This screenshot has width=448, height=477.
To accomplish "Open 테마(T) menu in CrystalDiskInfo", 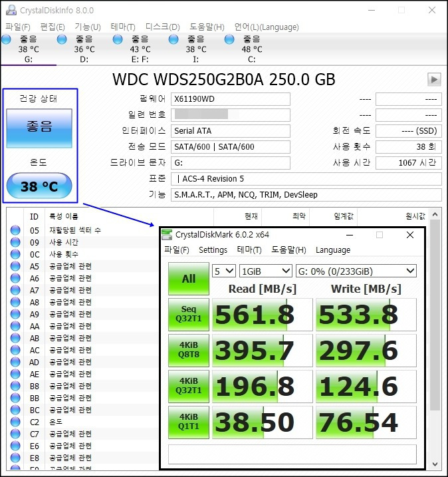I will pyautogui.click(x=123, y=27).
